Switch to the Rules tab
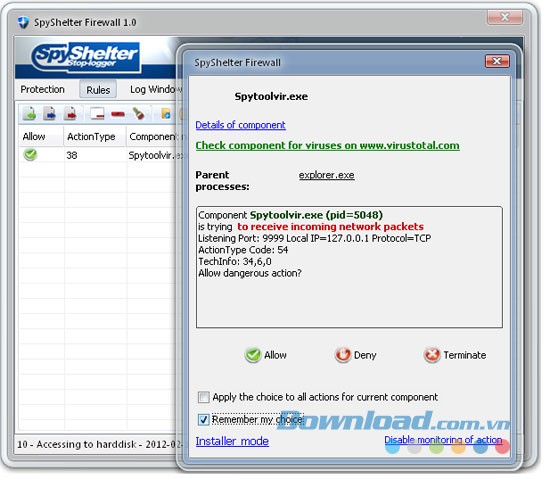The image size is (550, 479). pos(98,90)
